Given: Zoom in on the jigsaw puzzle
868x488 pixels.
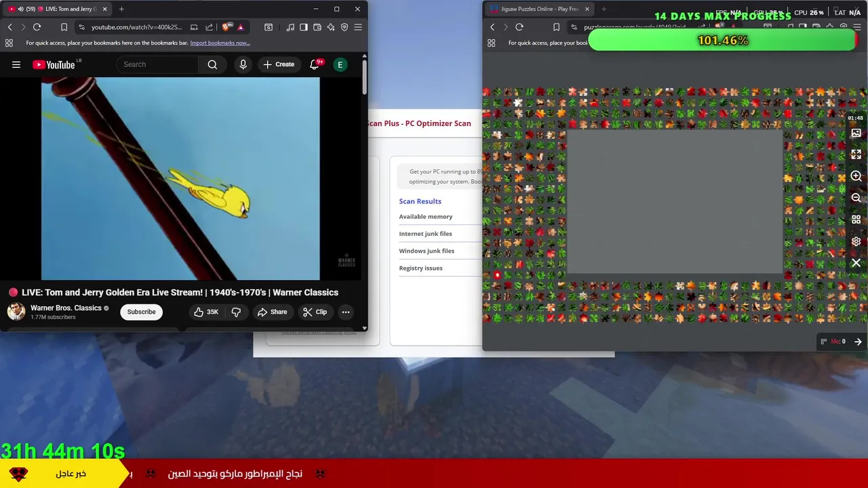Looking at the screenshot, I should tap(856, 176).
